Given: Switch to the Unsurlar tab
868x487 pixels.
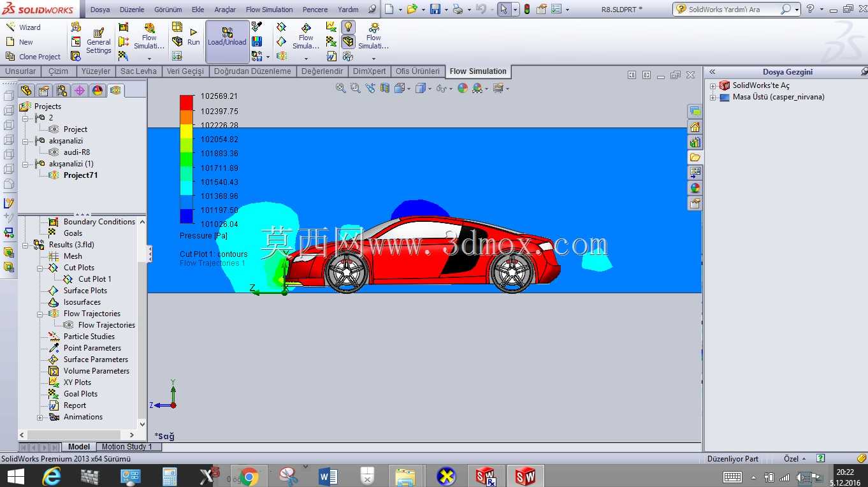Looking at the screenshot, I should point(21,71).
